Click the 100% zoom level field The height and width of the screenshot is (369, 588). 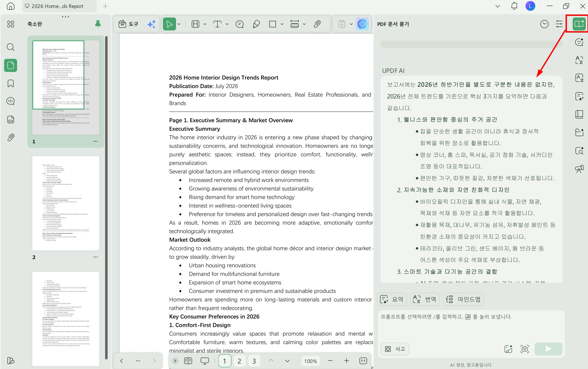coord(310,361)
